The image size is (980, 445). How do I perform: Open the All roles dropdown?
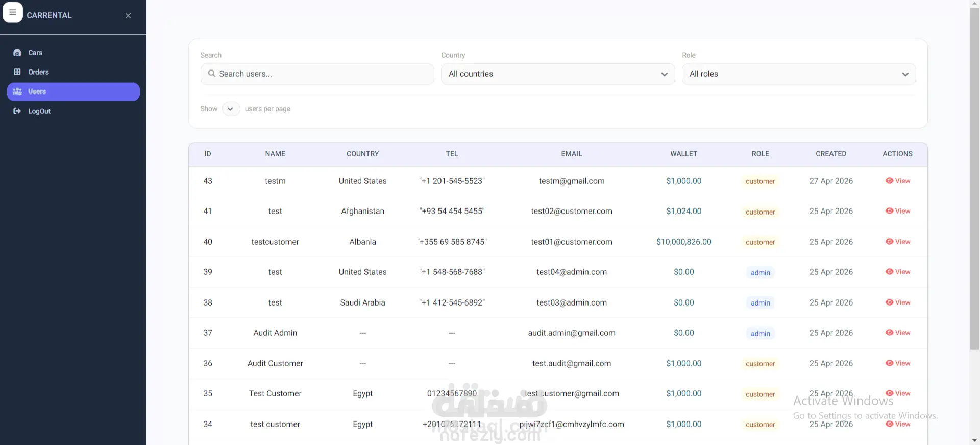tap(799, 74)
